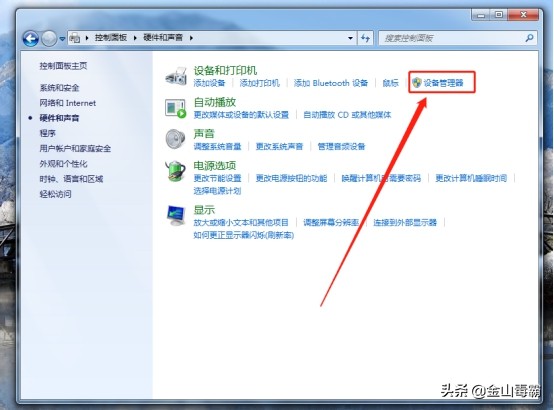The image size is (554, 410).
Task: Click 自动播放 CD 或其他媒体
Action: coord(347,115)
